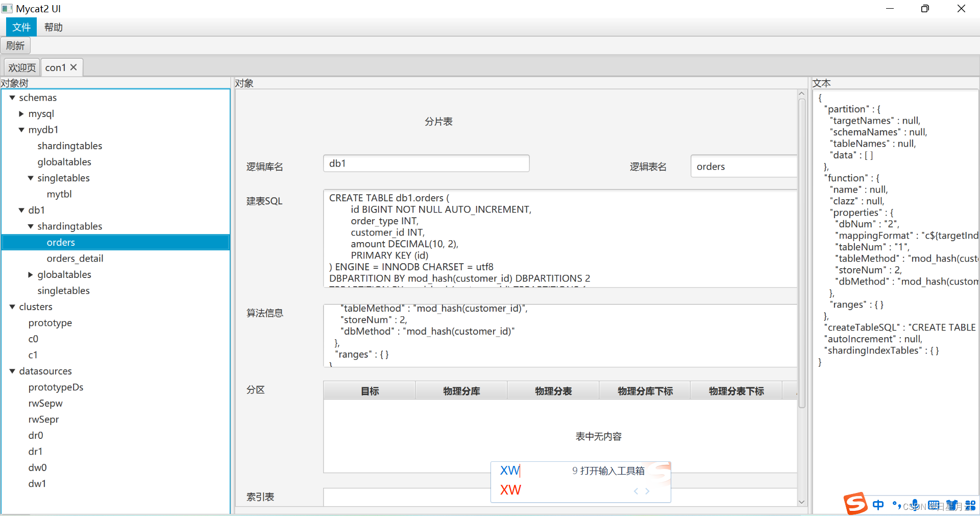Screen dimensions: 980x516
Task: Click center panel vertical scrollbar thumb
Action: tap(801, 253)
